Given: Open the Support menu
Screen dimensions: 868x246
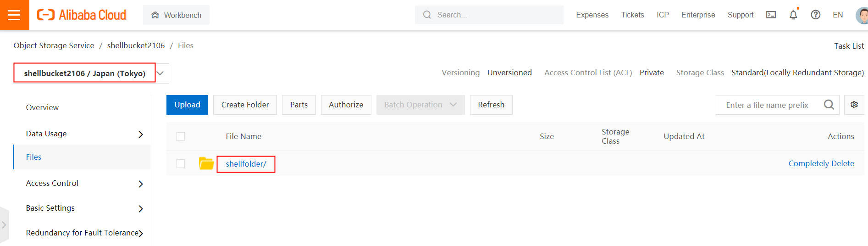Looking at the screenshot, I should pos(740,15).
